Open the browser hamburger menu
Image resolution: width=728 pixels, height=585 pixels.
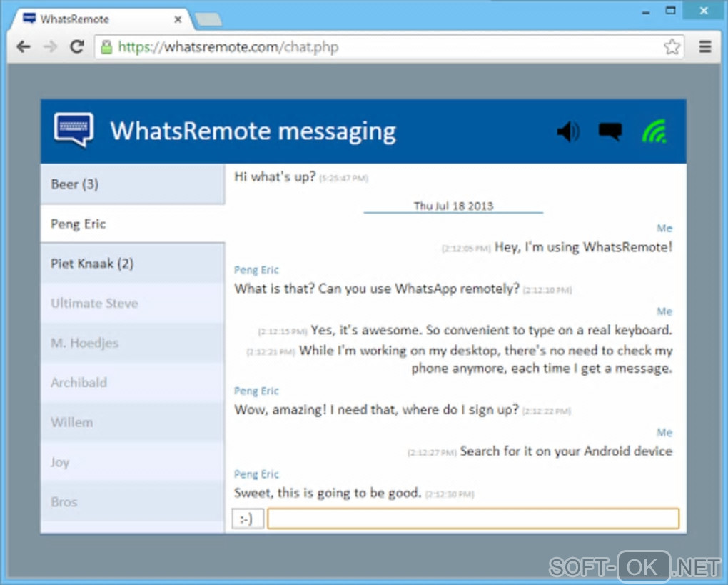pos(705,46)
